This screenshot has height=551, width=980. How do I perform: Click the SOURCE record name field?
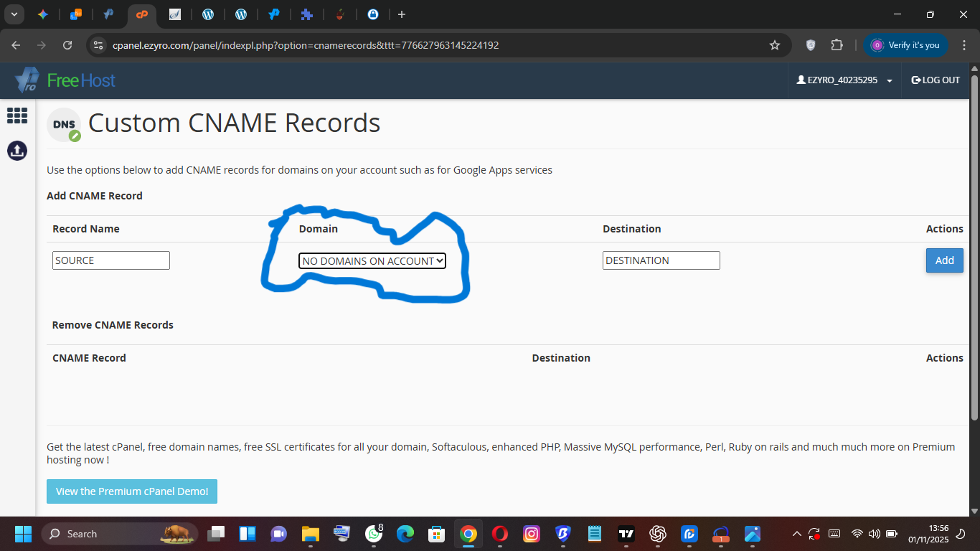pyautogui.click(x=111, y=260)
